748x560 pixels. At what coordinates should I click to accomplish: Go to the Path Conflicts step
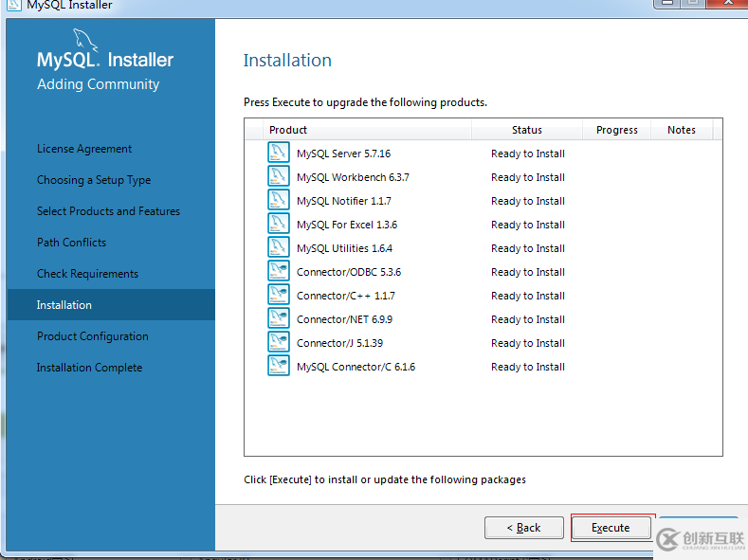click(x=71, y=243)
